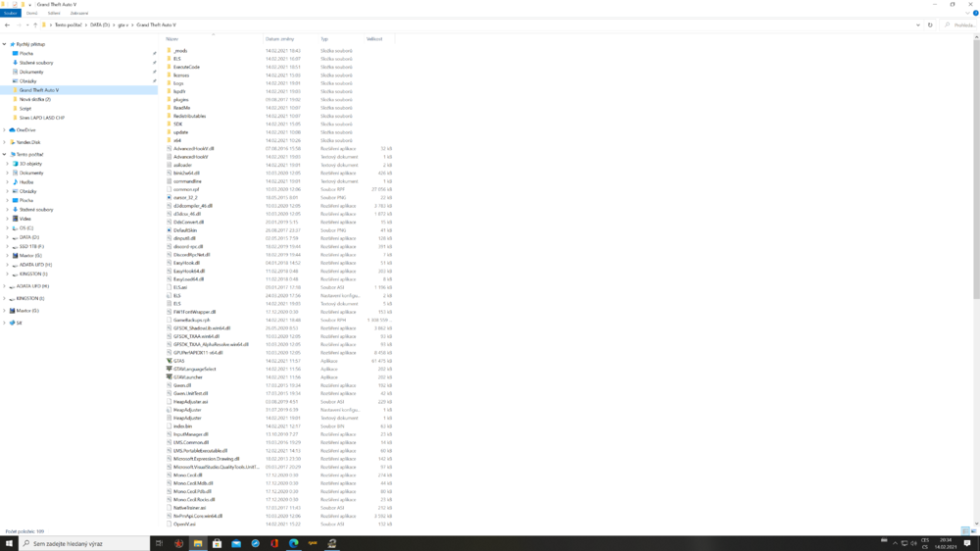Screen dimensions: 980x551
Task: Expand the Yandex.Disk tree node
Action: [4, 142]
